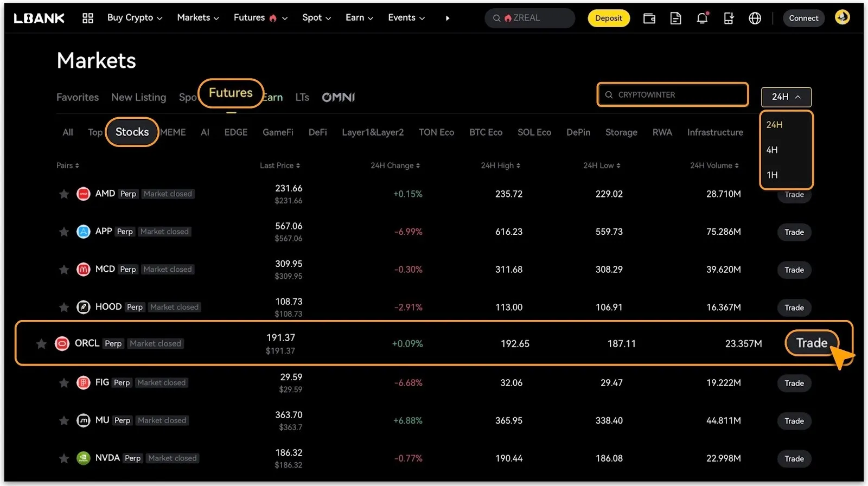Screen dimensions: 868x486
Task: Select 4H from the timeframe dropdown
Action: (772, 150)
